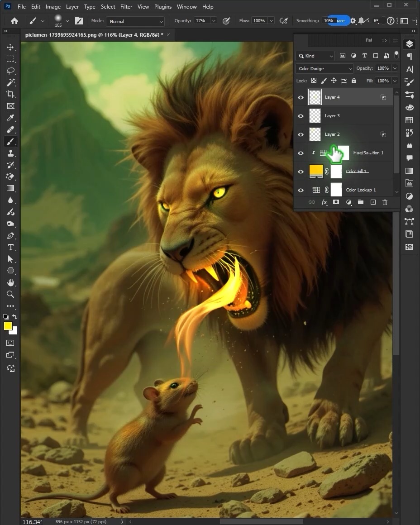Open layer Fill dropdown arrow
Image resolution: width=420 pixels, height=525 pixels.
click(395, 81)
